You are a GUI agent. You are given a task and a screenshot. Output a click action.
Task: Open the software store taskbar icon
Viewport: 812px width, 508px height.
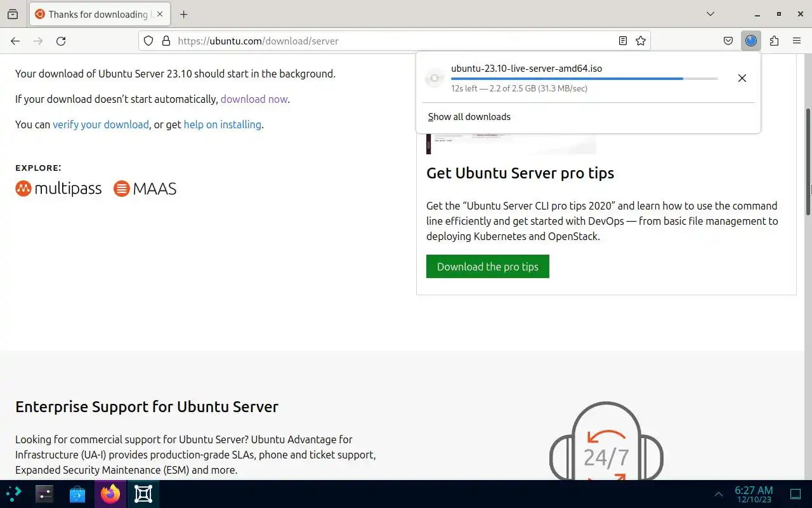[x=77, y=494]
